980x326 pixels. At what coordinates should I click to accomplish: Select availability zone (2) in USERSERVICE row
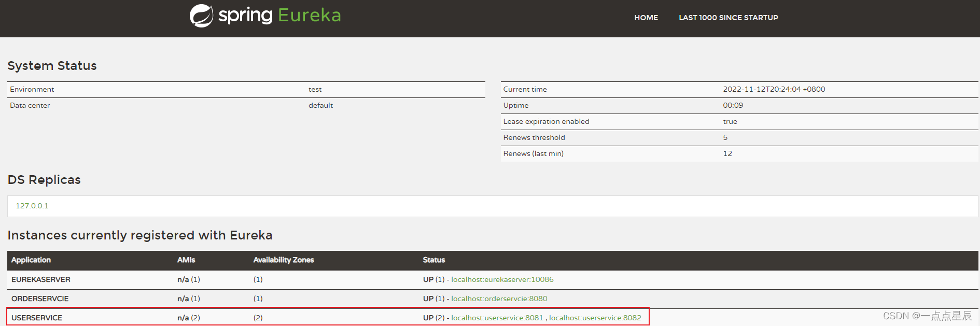coord(258,318)
